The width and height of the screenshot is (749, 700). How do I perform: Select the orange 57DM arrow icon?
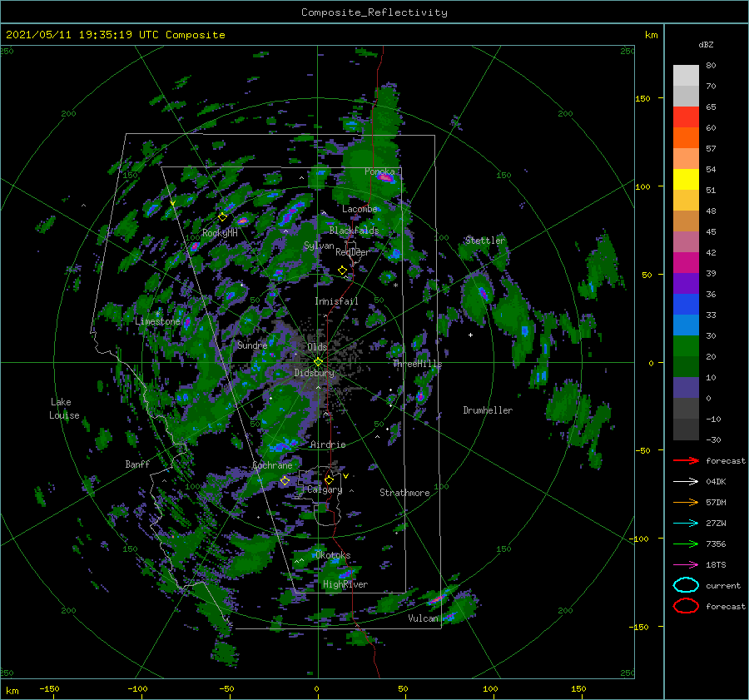[686, 502]
